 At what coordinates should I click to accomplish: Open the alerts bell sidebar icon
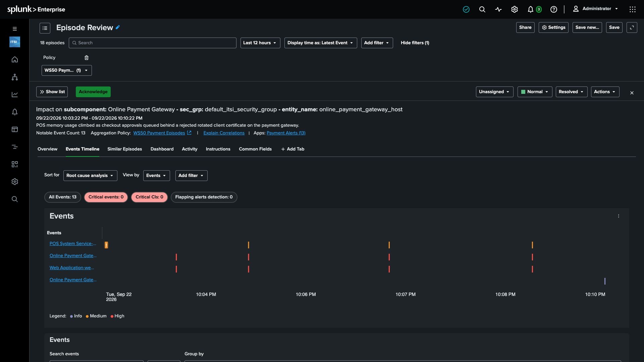click(15, 112)
